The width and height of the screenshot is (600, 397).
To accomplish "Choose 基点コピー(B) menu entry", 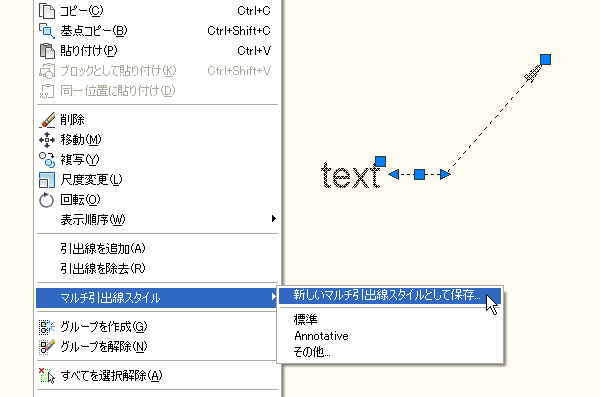I will [x=157, y=31].
